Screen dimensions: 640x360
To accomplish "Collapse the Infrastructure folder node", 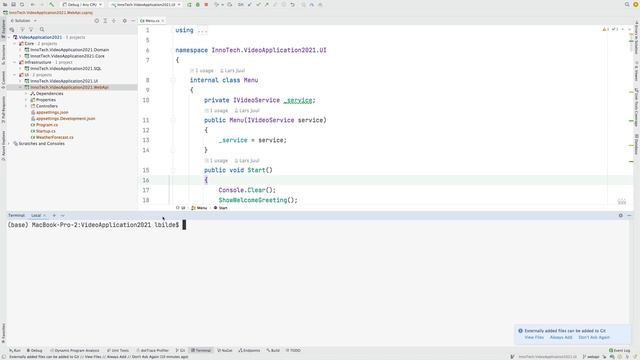I will tap(15, 62).
